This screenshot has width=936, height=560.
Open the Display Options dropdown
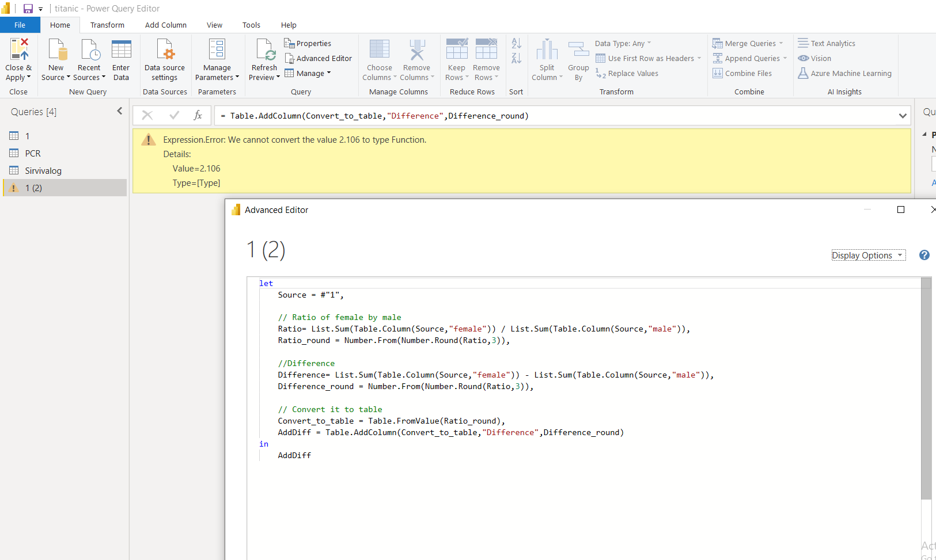click(869, 256)
